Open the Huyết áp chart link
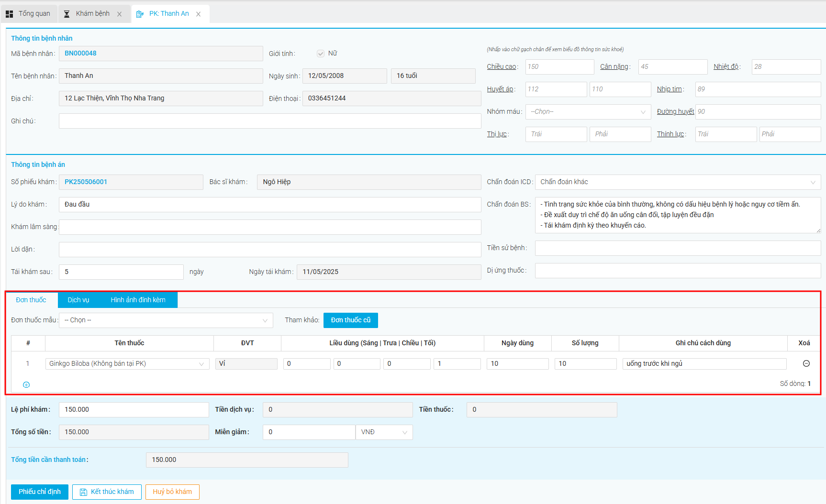826x504 pixels. tap(500, 89)
